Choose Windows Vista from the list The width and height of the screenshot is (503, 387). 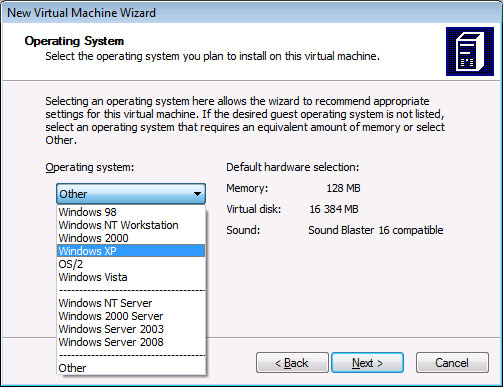point(131,277)
